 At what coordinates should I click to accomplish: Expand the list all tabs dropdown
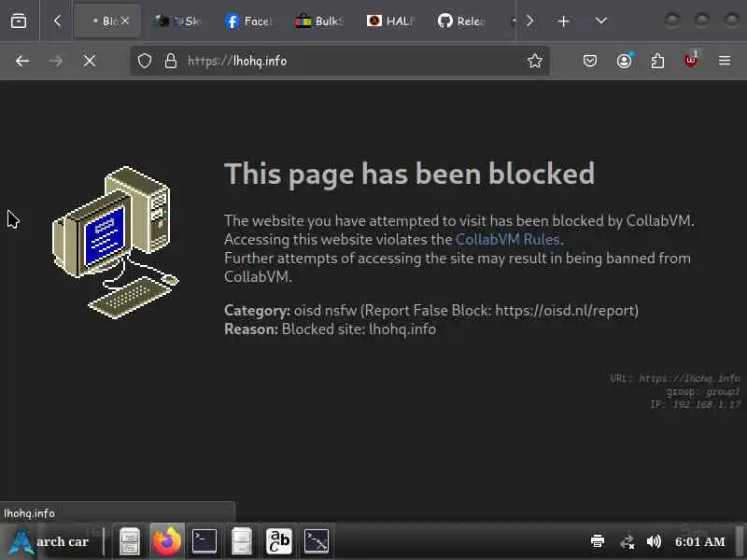(601, 21)
